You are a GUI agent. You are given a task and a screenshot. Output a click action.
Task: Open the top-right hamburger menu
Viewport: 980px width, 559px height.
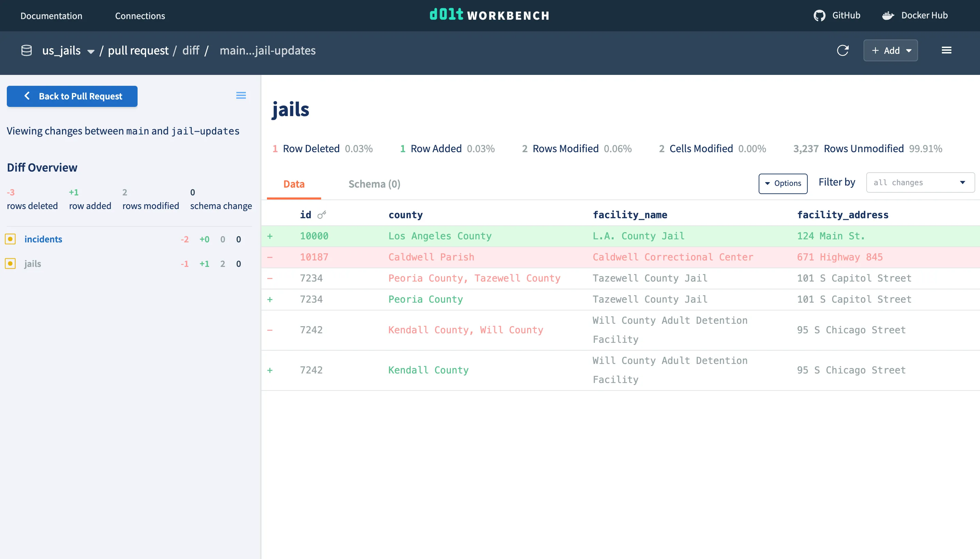click(946, 50)
